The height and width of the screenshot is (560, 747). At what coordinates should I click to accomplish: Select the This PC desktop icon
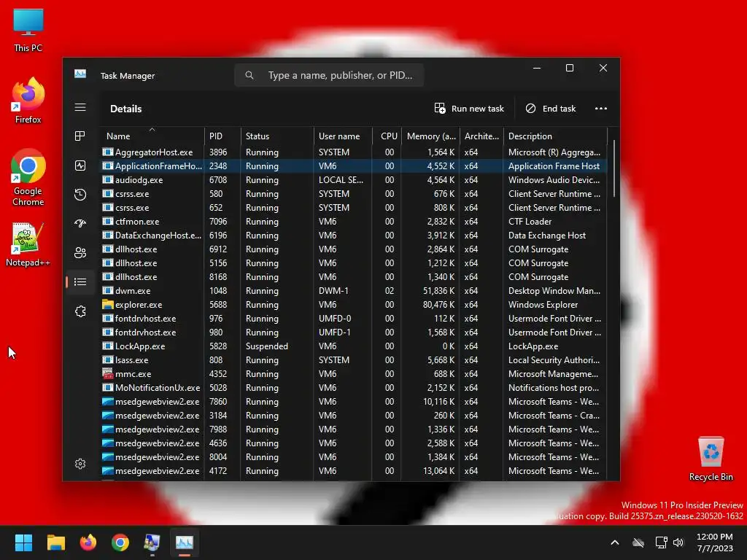28,31
